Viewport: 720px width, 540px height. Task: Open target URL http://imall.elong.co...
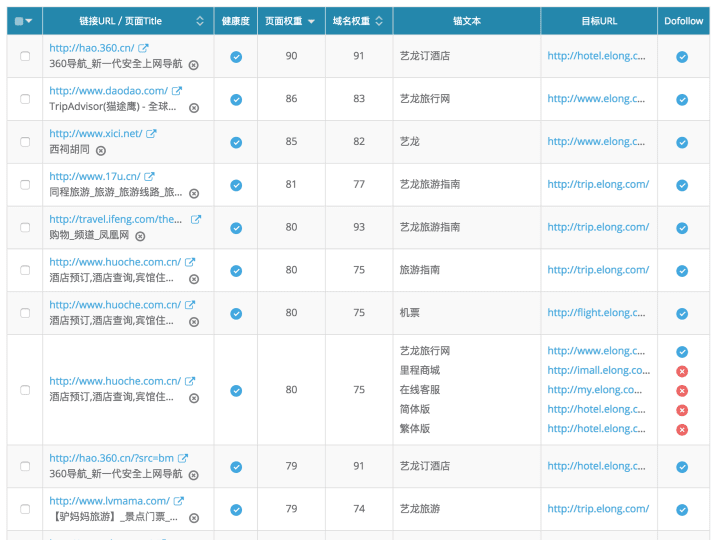[598, 370]
